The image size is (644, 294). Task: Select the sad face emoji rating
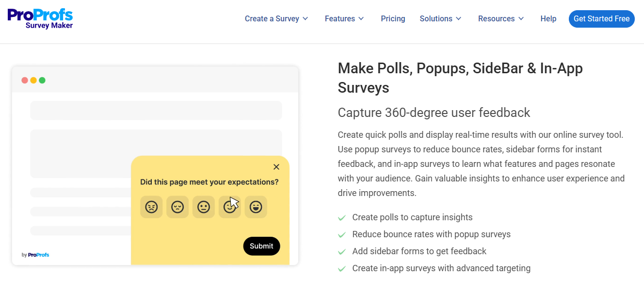pyautogui.click(x=177, y=207)
